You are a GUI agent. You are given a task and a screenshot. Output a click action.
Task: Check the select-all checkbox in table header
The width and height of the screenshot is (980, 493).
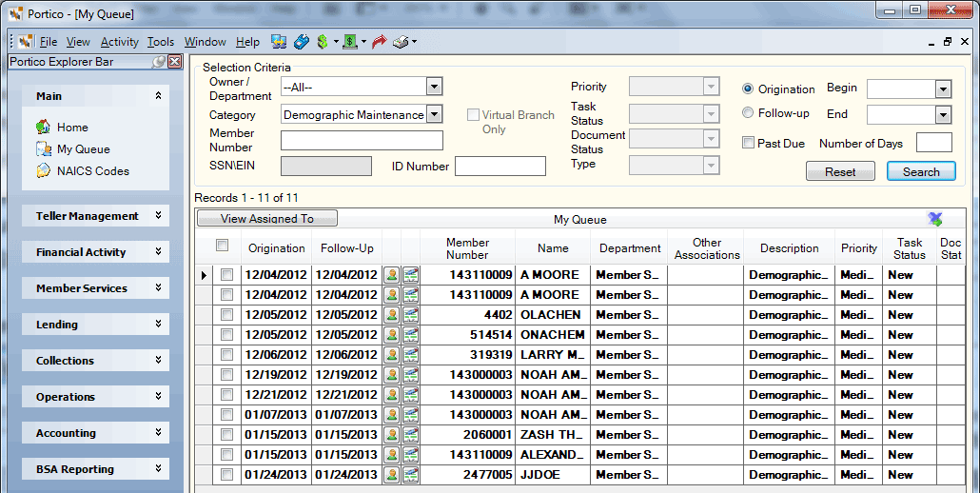(x=222, y=245)
